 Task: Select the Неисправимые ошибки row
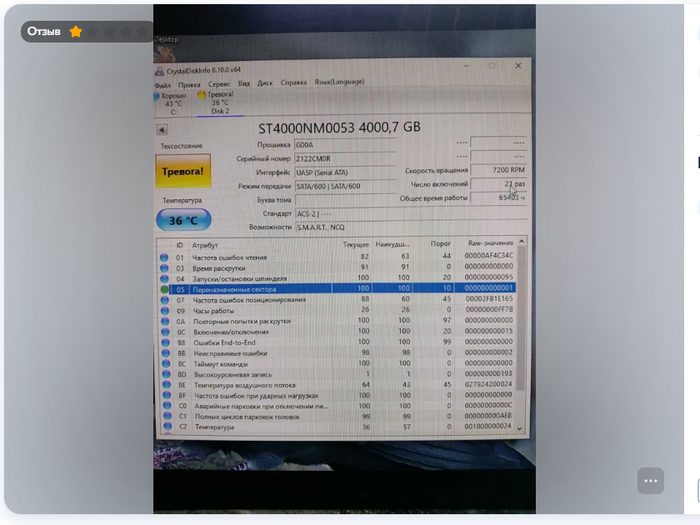[x=338, y=353]
